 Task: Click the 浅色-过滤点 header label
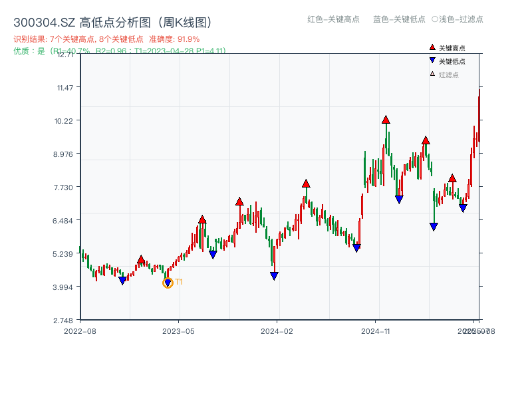pos(458,19)
